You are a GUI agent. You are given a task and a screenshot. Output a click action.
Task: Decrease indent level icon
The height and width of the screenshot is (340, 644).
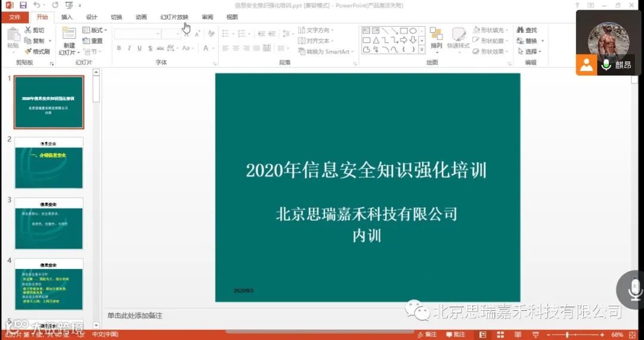tap(261, 34)
